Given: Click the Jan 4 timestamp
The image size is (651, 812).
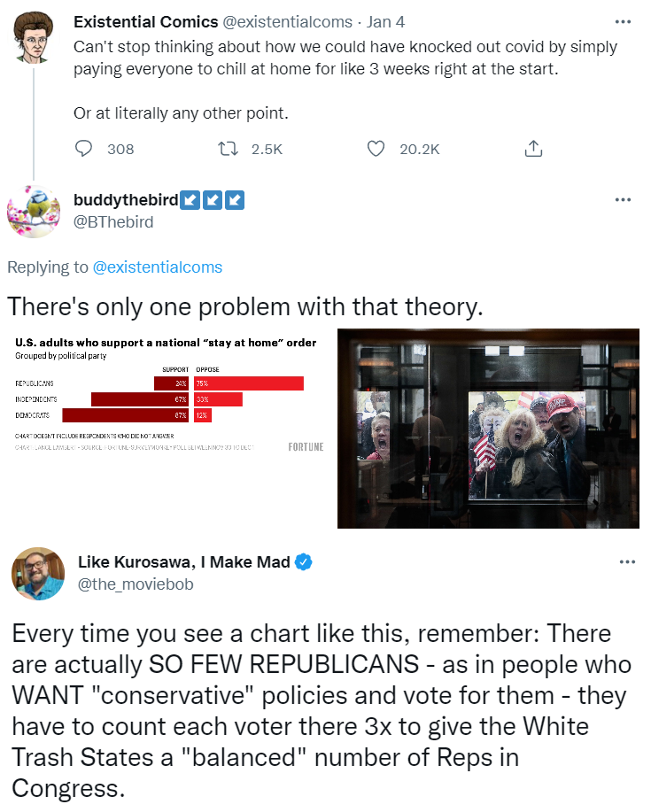Looking at the screenshot, I should [x=385, y=22].
